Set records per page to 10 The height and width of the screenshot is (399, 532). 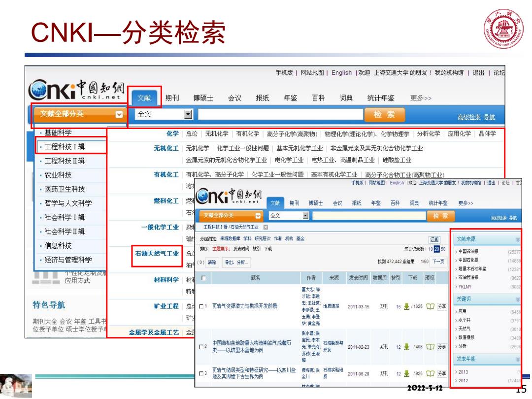431,249
